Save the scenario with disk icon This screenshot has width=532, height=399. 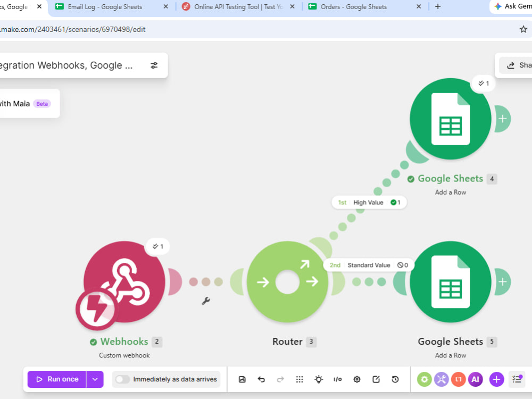pyautogui.click(x=242, y=379)
